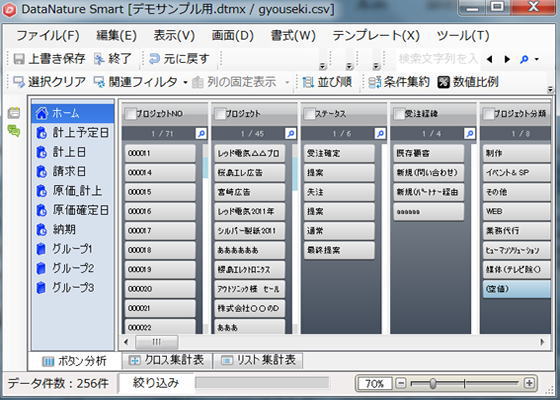The height and width of the screenshot is (400, 560).
Task: Select the 最終提案 status button
Action: (x=339, y=250)
